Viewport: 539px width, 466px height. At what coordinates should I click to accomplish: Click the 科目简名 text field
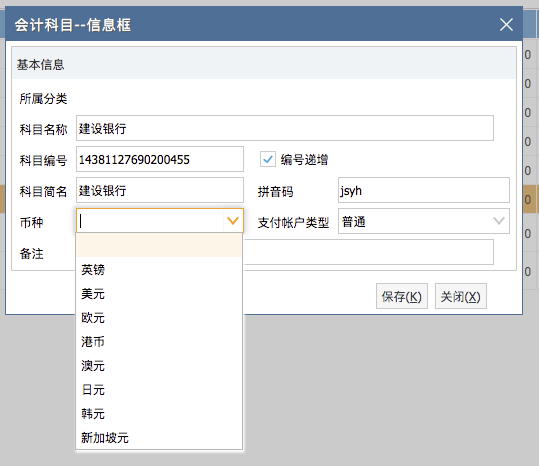160,190
